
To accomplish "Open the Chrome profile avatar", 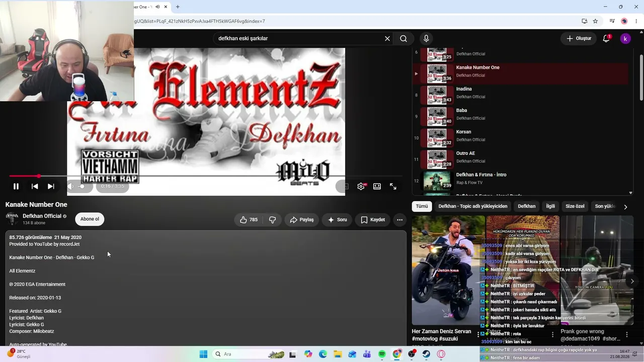I will tap(624, 21).
